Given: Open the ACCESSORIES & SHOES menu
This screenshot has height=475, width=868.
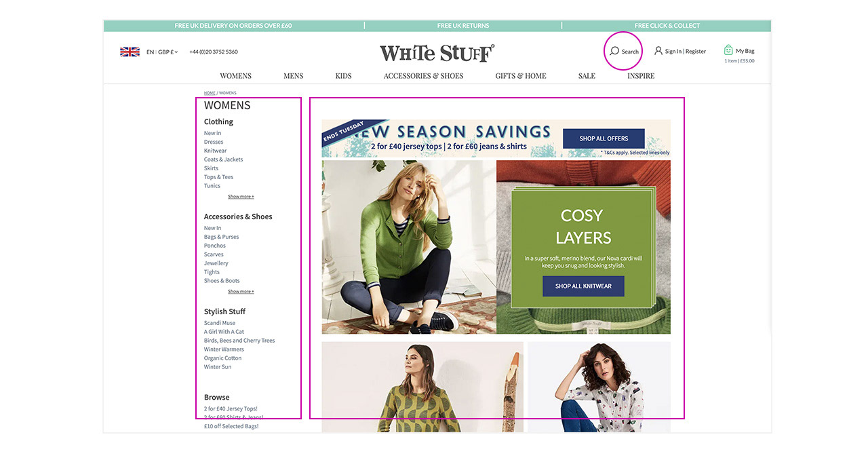Looking at the screenshot, I should pyautogui.click(x=423, y=76).
